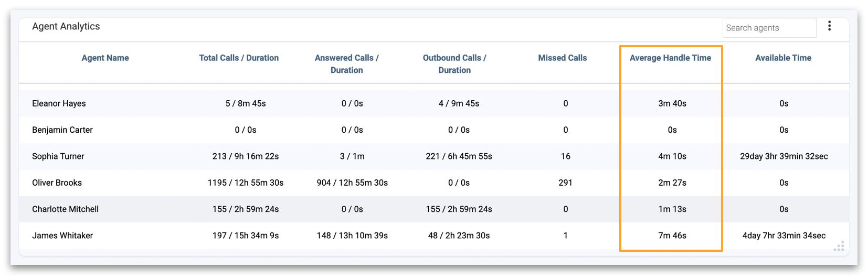This screenshot has height=277, width=868.
Task: Click James Whitaker's 7m 46s handle time
Action: pos(672,236)
